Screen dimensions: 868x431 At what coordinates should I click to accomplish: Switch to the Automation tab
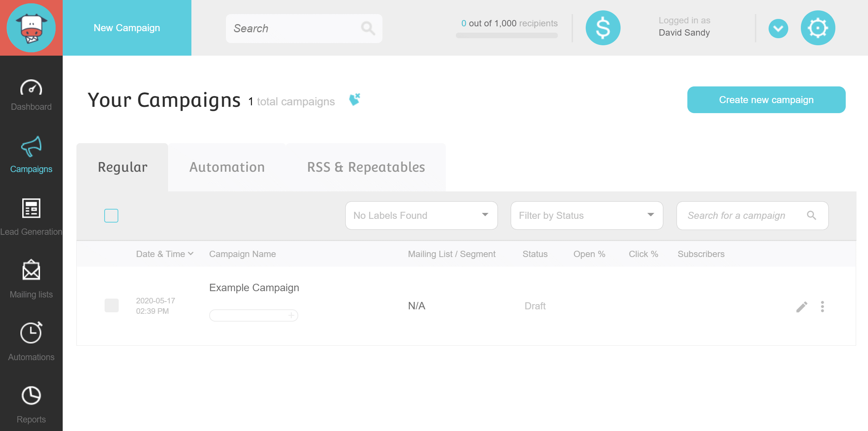[x=227, y=167]
